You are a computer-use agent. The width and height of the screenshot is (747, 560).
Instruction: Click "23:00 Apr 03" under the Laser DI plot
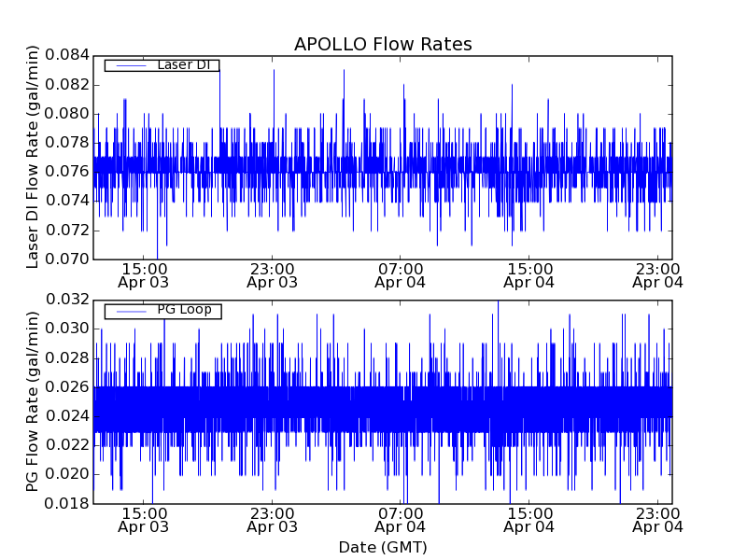[272, 276]
